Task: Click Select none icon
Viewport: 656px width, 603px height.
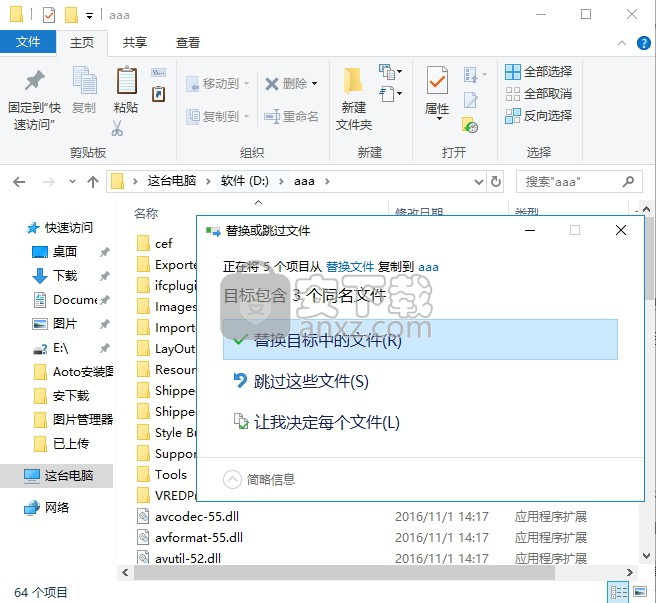Action: 513,94
